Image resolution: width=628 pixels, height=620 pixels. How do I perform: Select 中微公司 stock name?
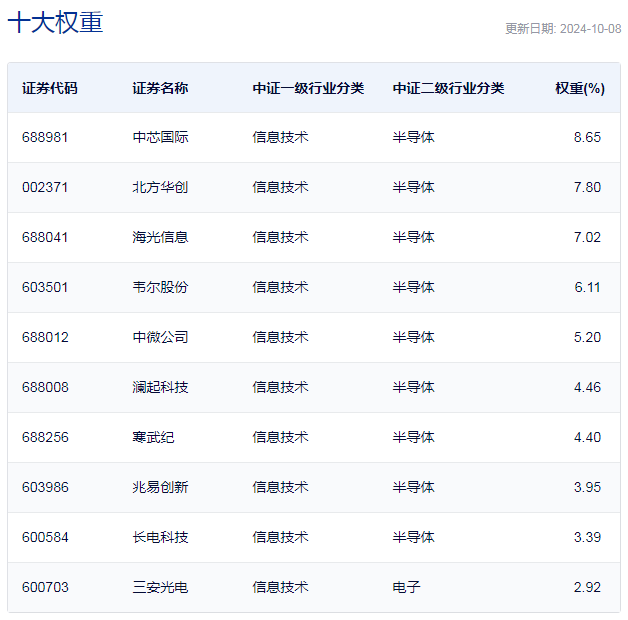(x=160, y=337)
